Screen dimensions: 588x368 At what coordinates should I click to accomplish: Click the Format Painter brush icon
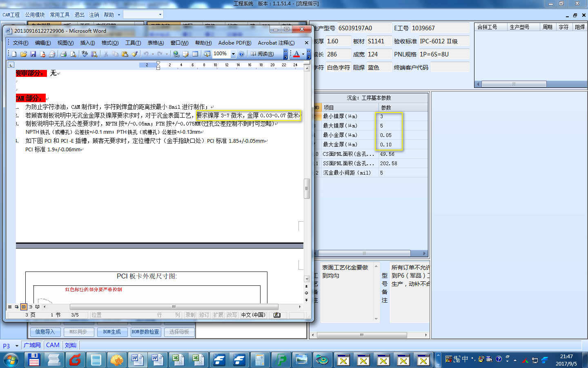point(134,54)
